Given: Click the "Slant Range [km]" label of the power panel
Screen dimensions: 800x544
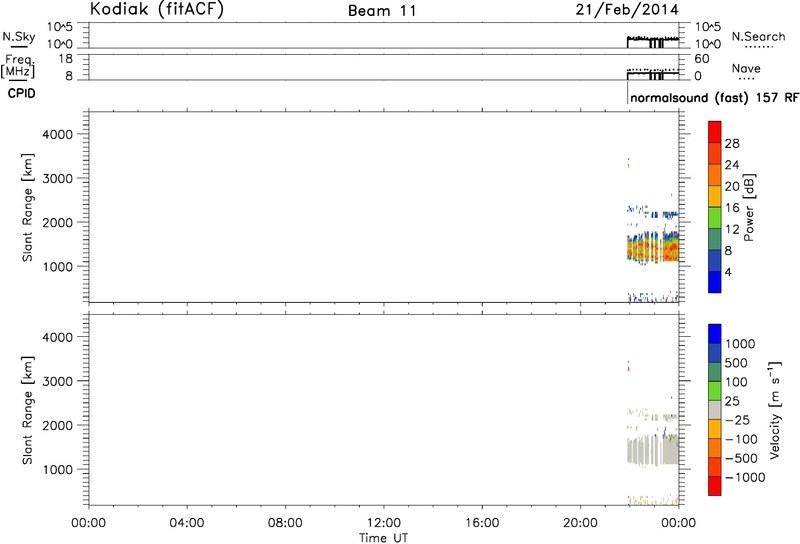Looking at the screenshot, I should pyautogui.click(x=28, y=207).
